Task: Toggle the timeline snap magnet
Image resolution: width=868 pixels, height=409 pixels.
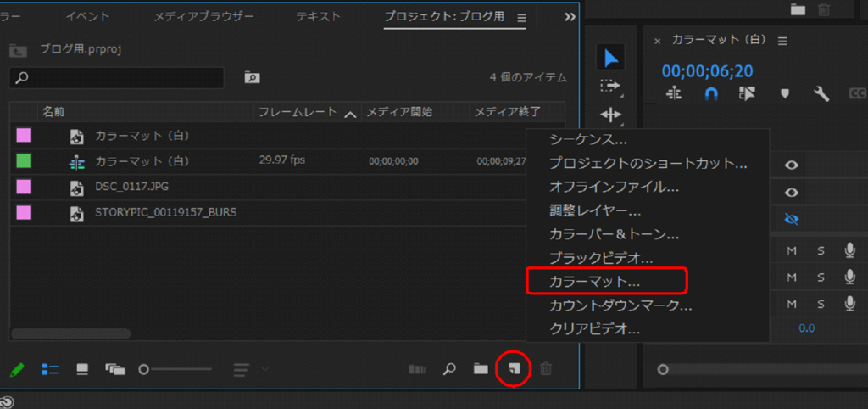Action: pyautogui.click(x=710, y=93)
